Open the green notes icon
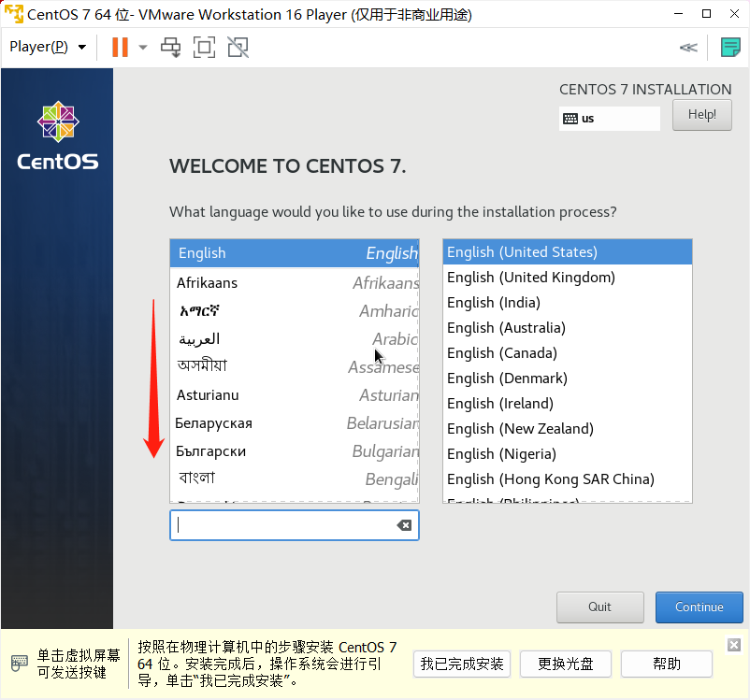This screenshot has width=750, height=700. pos(730,48)
